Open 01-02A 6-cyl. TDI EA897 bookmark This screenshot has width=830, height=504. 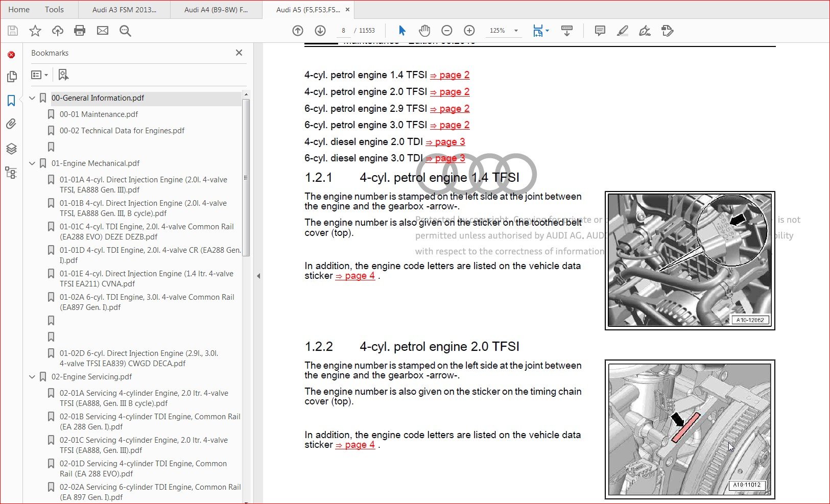pos(147,302)
